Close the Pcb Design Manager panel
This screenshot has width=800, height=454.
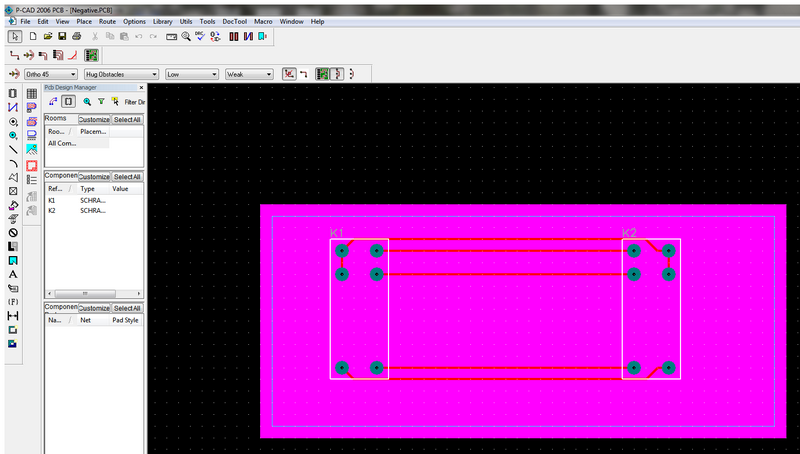[x=139, y=88]
